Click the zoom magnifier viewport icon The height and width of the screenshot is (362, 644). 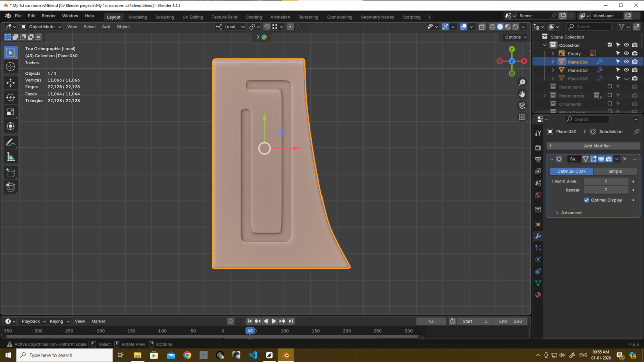tap(522, 82)
